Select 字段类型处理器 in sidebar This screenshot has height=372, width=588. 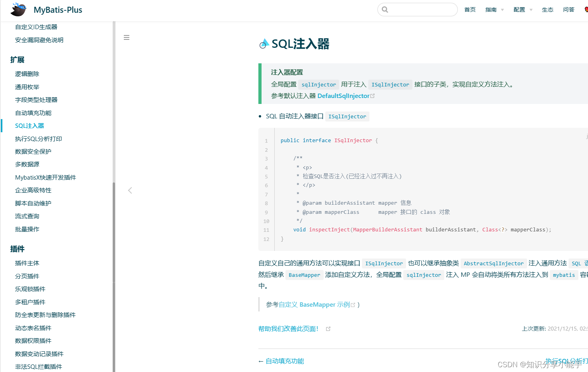click(36, 100)
